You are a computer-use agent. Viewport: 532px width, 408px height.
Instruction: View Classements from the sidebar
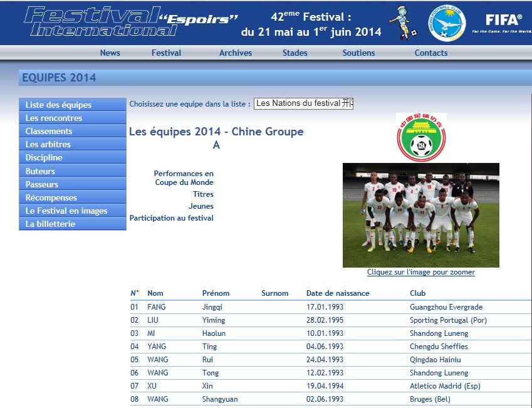pos(49,132)
